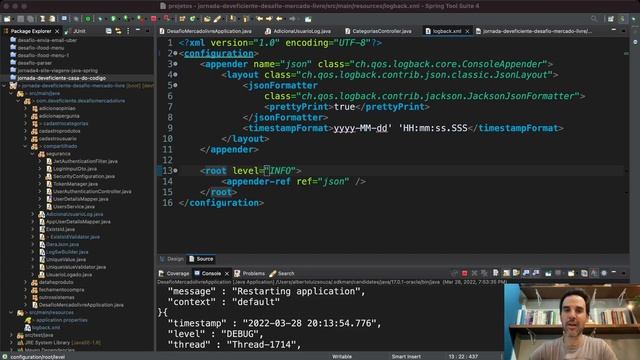Click the Writable indicator in status bar
Screen dimensions: 640x360
coord(342,357)
